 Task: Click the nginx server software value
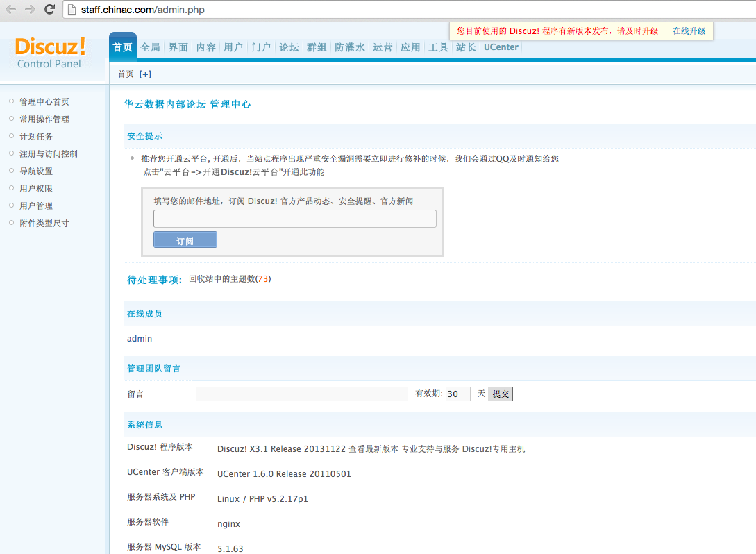tap(228, 524)
